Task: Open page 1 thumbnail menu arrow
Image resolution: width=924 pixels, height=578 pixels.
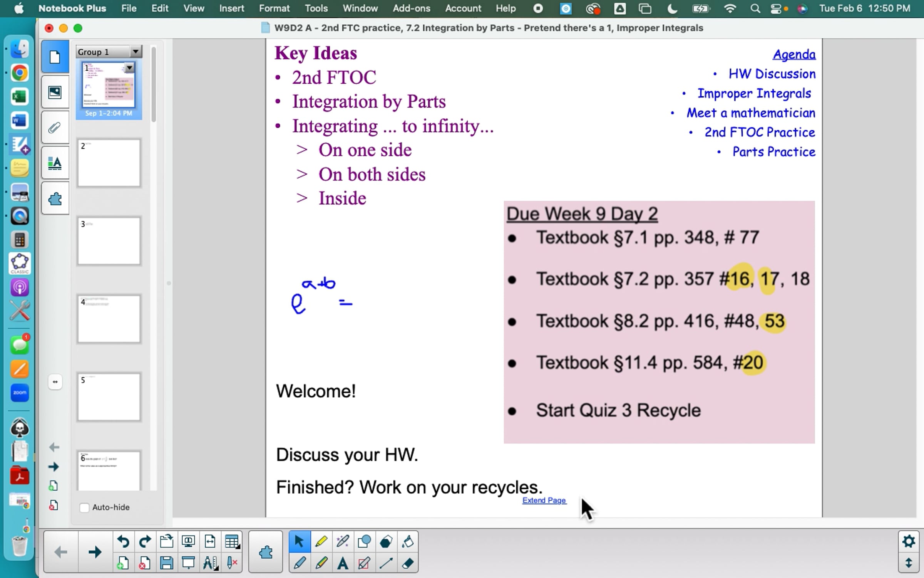Action: tap(130, 68)
